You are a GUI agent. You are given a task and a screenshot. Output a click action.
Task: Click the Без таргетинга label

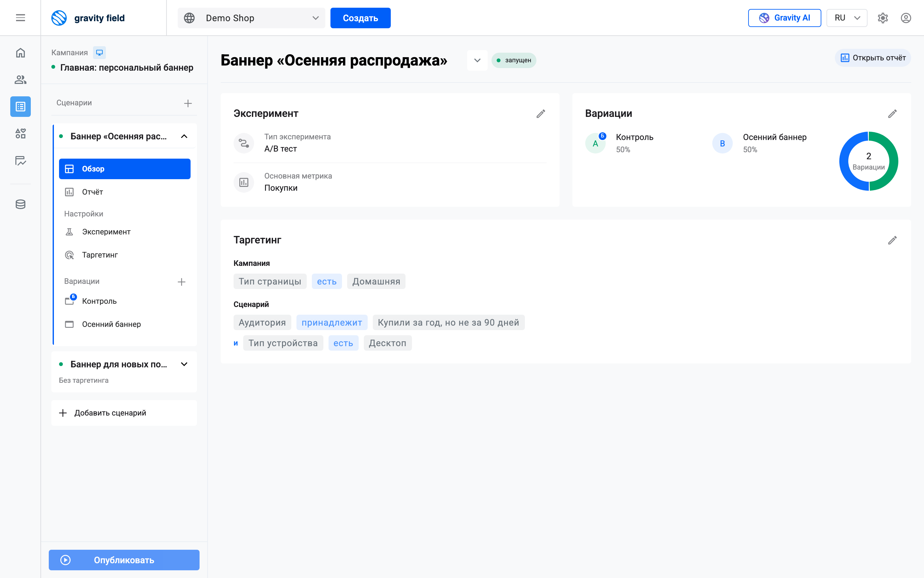coord(84,381)
